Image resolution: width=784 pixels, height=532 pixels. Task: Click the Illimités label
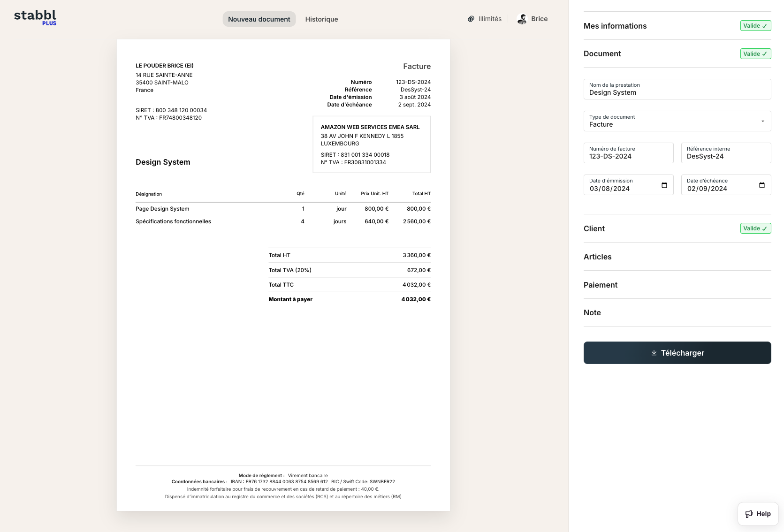pyautogui.click(x=490, y=19)
